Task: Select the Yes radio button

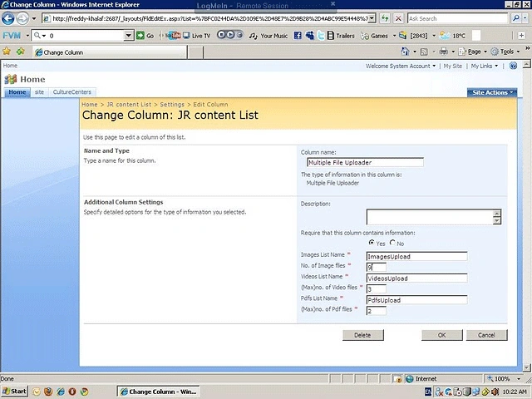Action: (372, 243)
